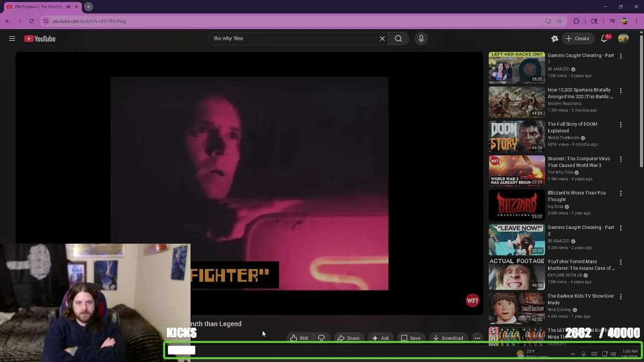Open options for Stuxnet video

[x=621, y=159]
